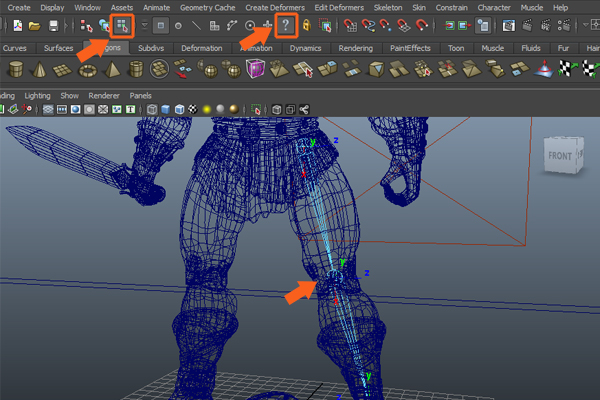Toggle the use all lights yellow sphere
This screenshot has width=600, height=400.
click(x=208, y=109)
